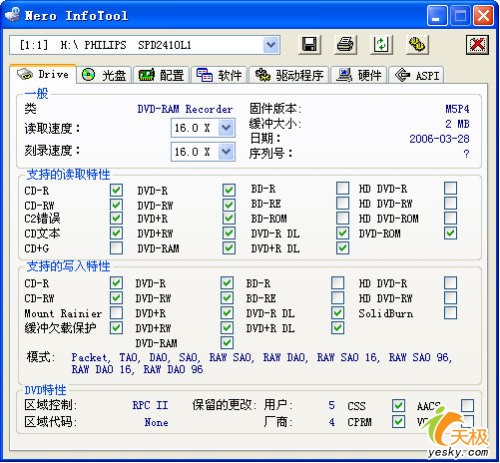This screenshot has width=500, height=463.
Task: Switch to the 硬件 tab
Action: [x=359, y=75]
